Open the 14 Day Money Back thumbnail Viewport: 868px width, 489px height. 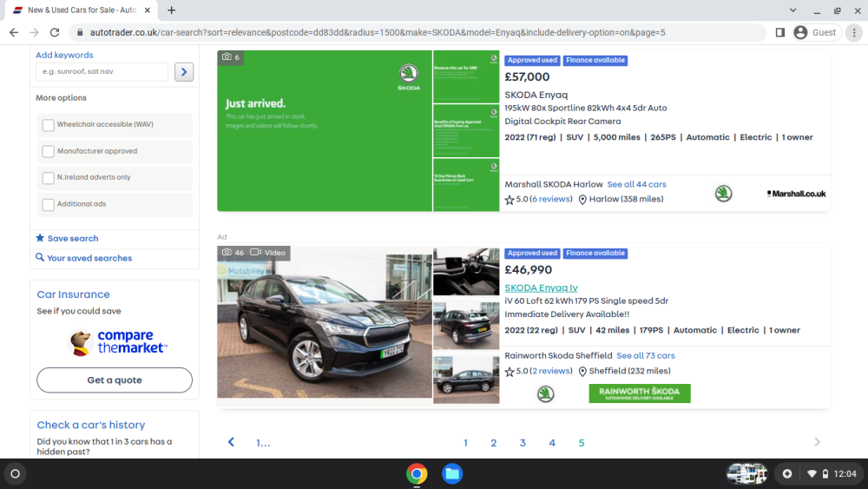point(466,185)
